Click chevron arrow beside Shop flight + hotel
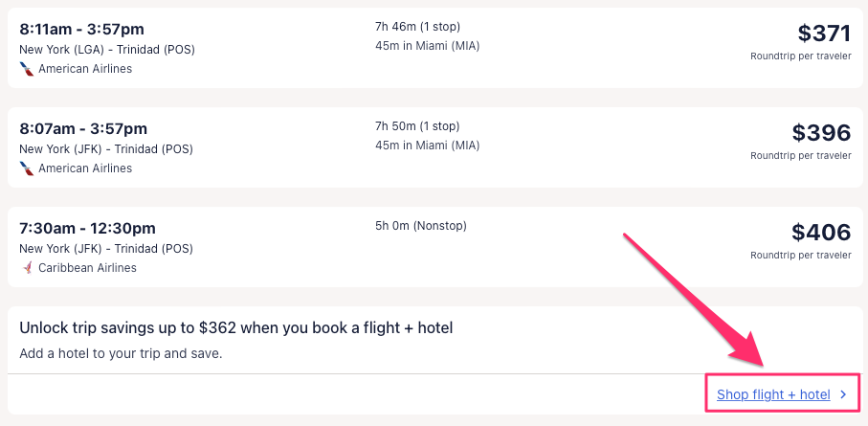 coord(843,394)
